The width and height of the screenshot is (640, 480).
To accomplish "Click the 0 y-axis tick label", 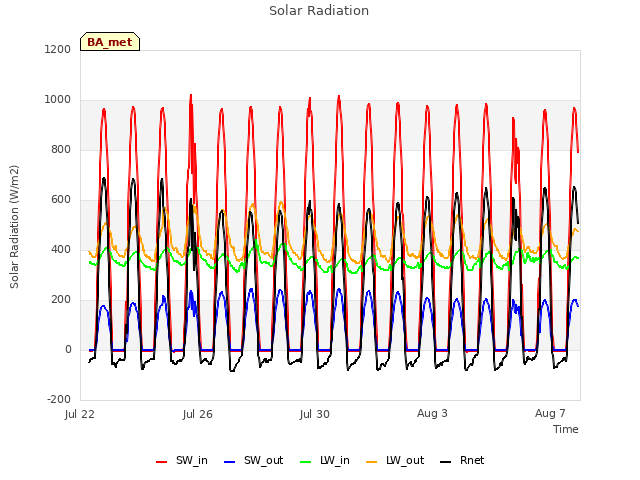I will pos(68,349).
